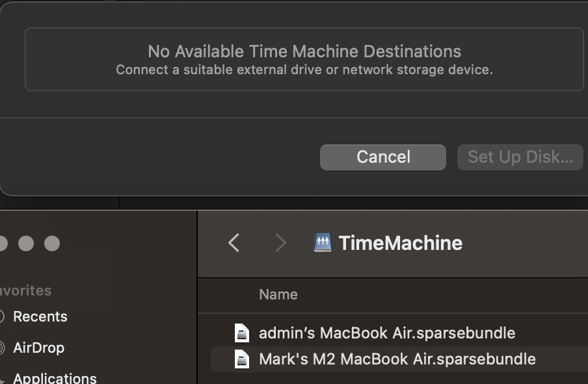Screen dimensions: 588x384
Task: Click the AirDrop icon in the sidebar
Action: click(x=2, y=348)
